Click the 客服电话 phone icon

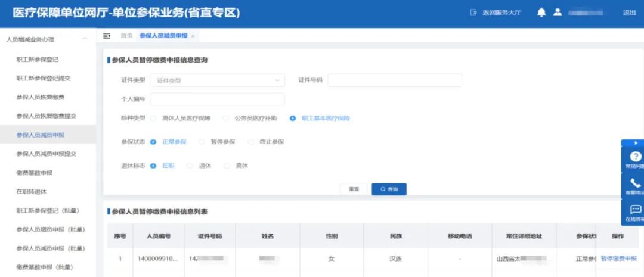coord(635,183)
